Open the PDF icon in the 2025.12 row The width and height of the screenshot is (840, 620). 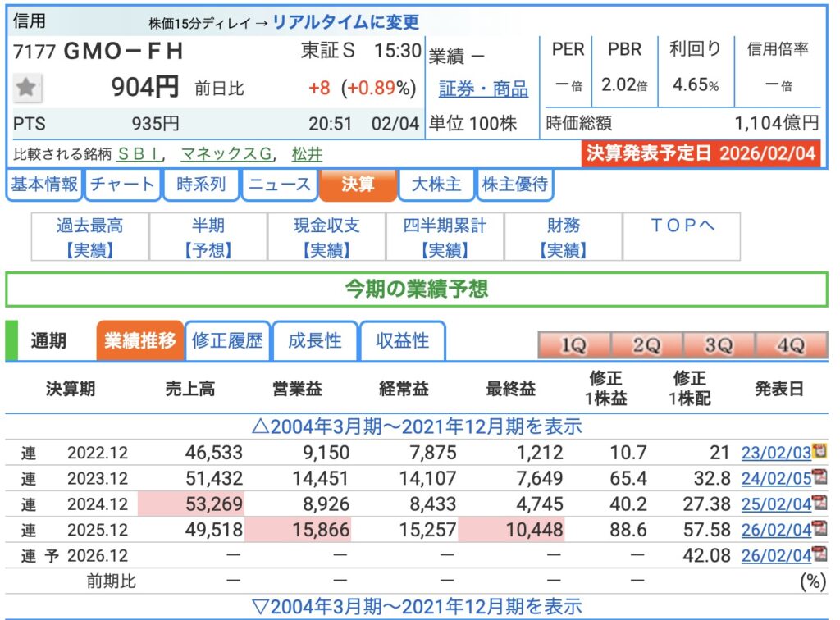pyautogui.click(x=819, y=530)
